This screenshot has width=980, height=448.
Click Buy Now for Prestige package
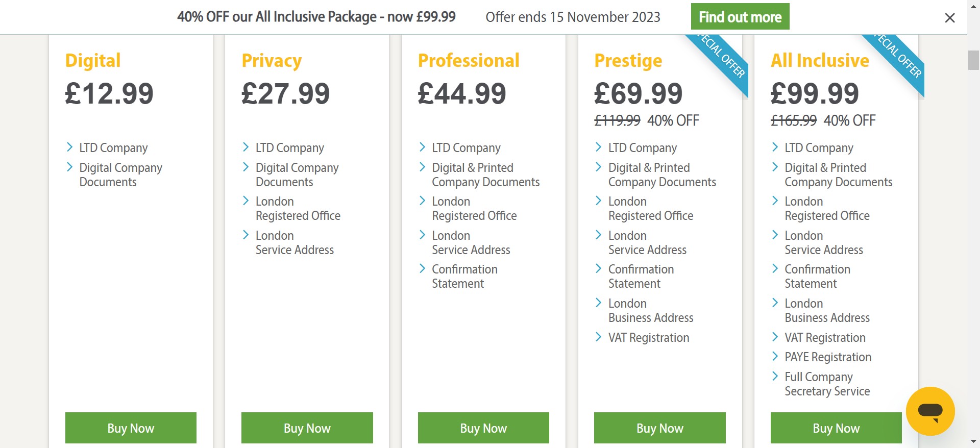[x=659, y=428]
